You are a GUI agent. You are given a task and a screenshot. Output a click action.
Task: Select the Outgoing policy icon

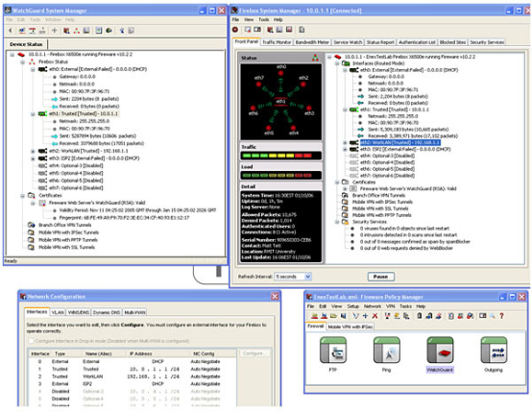click(494, 351)
